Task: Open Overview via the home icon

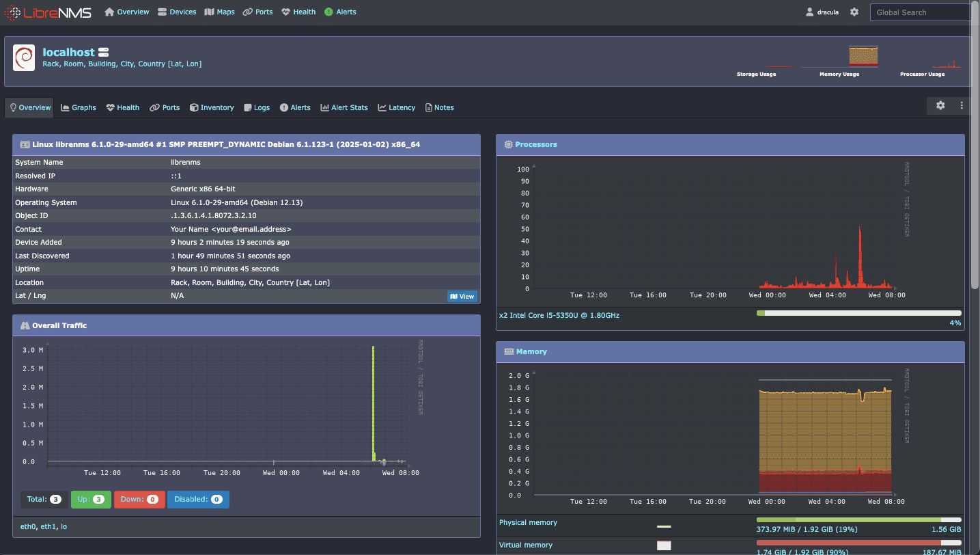Action: 108,12
